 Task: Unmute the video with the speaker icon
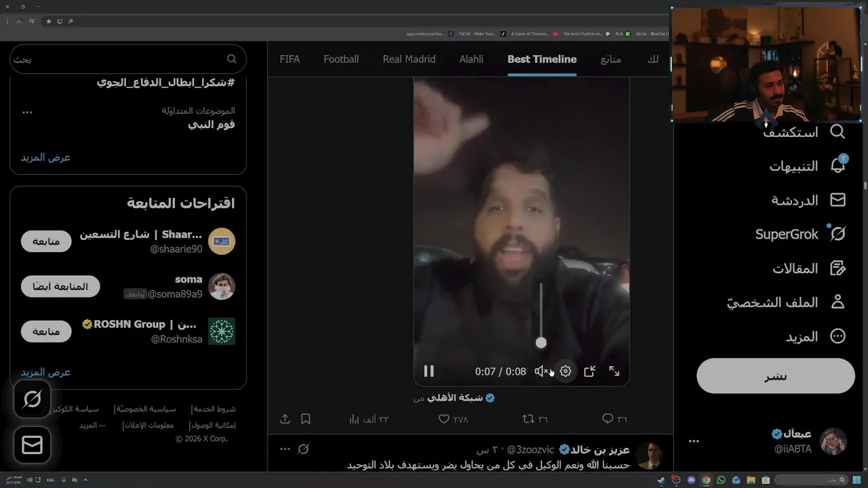pos(541,371)
